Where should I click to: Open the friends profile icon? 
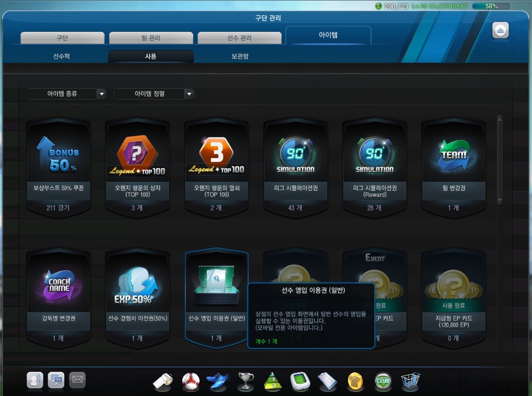point(35,380)
